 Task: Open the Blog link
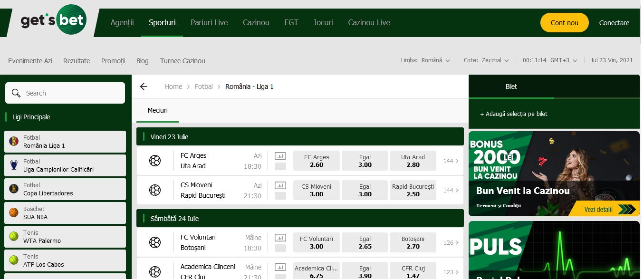[x=143, y=61]
